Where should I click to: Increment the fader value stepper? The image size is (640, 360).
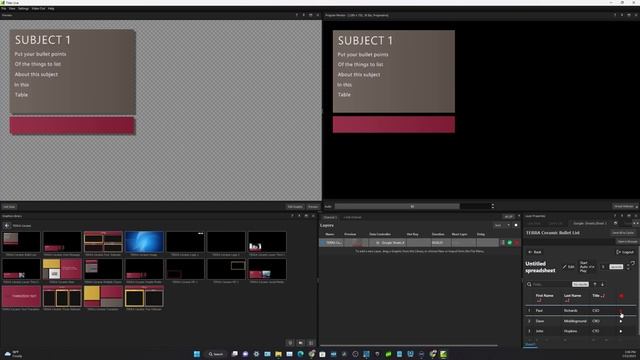click(493, 205)
